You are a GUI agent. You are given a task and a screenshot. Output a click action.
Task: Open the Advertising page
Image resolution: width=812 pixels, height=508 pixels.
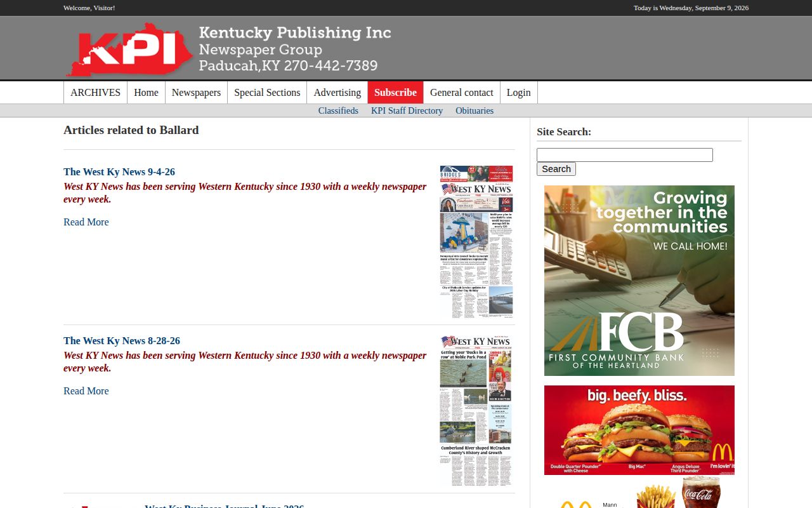(x=337, y=93)
